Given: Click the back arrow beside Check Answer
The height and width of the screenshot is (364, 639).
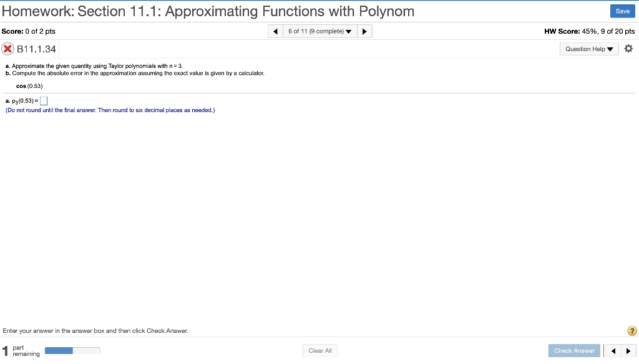Looking at the screenshot, I should tap(612, 350).
